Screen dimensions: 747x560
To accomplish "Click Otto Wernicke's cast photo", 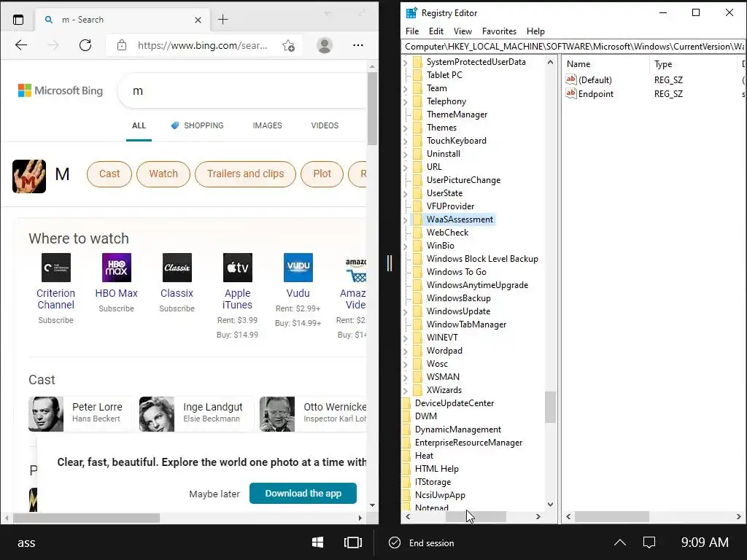I will [x=277, y=414].
